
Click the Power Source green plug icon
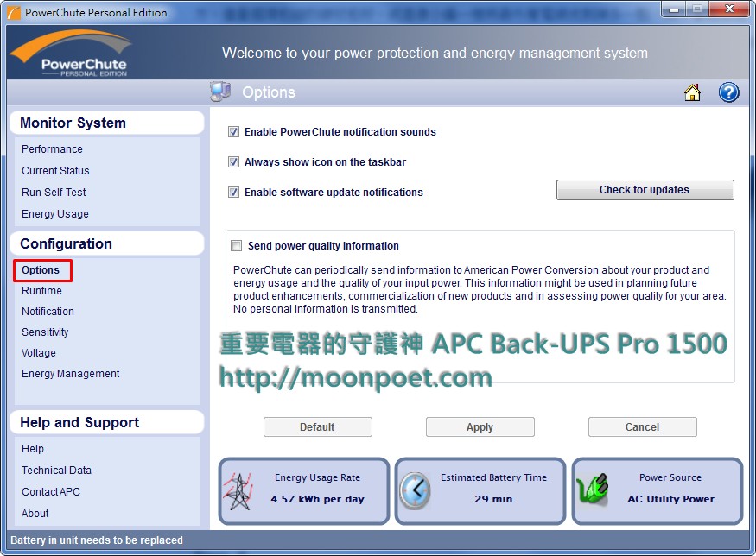coord(593,490)
